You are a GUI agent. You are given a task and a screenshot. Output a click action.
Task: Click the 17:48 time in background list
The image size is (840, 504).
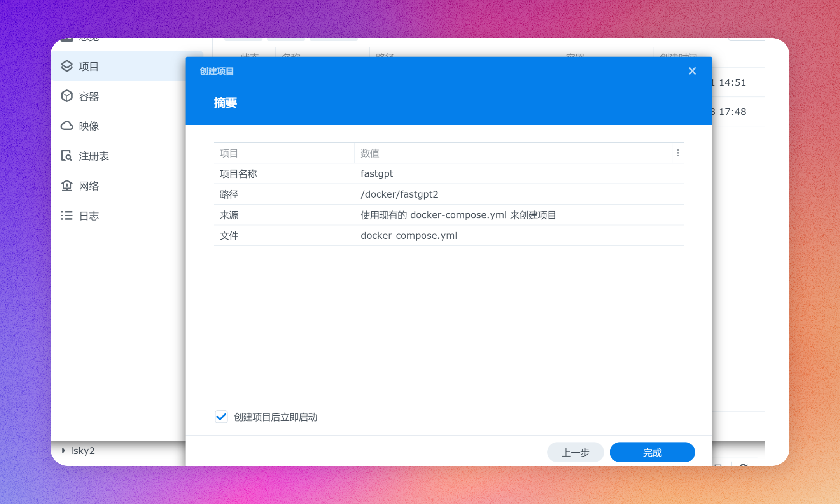(732, 112)
